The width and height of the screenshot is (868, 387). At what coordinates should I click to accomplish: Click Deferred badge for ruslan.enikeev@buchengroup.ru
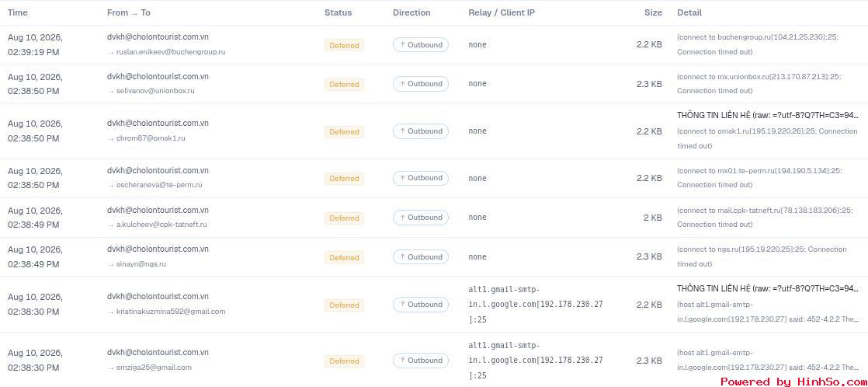[x=344, y=46]
